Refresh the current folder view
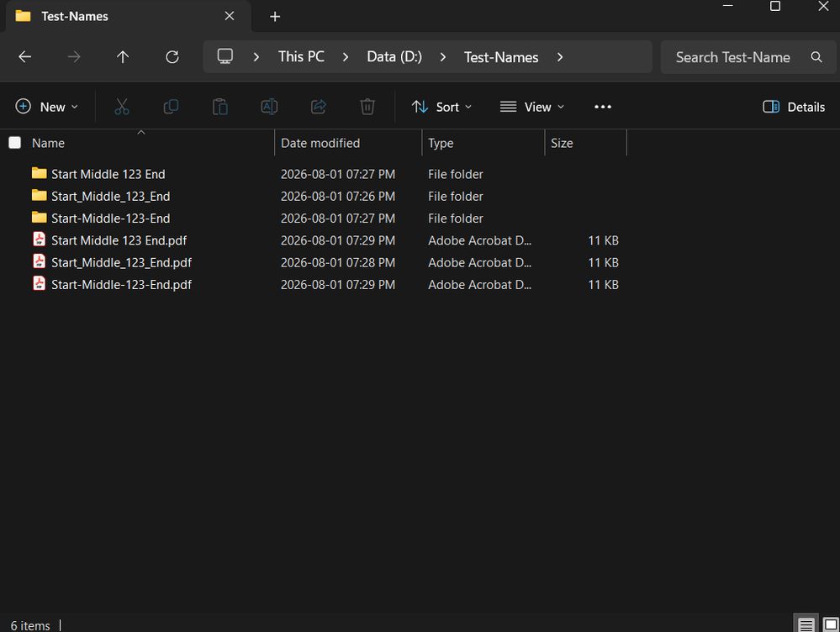 (172, 57)
